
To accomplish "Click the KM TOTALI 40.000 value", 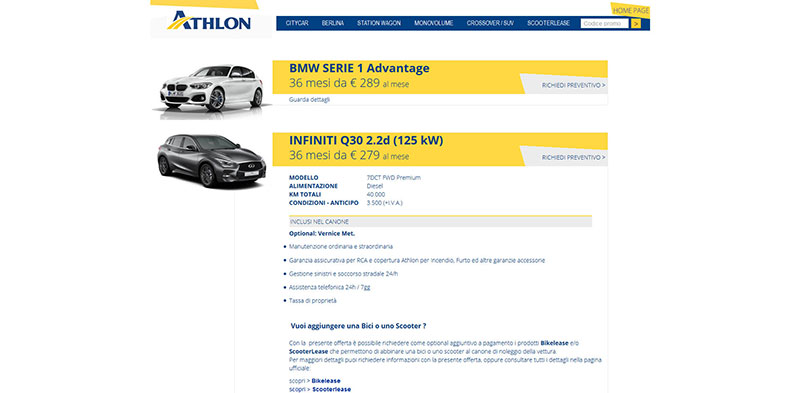I will (376, 194).
